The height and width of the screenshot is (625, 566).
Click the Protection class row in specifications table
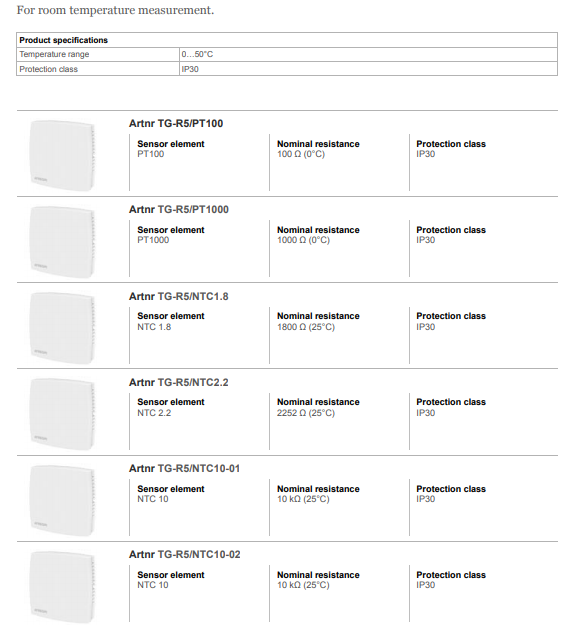[287, 69]
